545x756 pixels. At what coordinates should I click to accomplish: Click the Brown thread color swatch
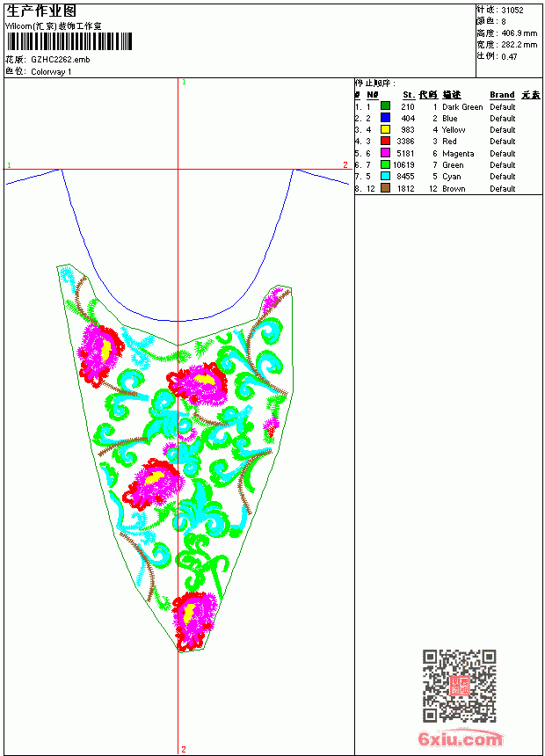[385, 188]
